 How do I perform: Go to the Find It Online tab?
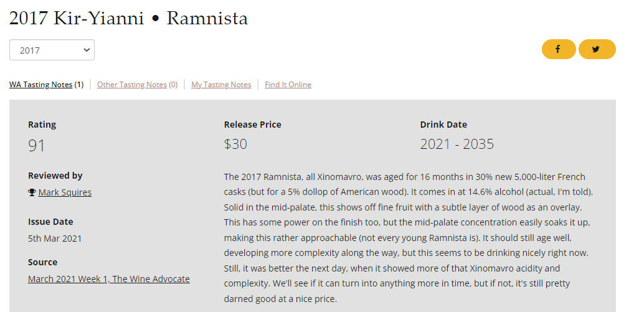pyautogui.click(x=288, y=85)
